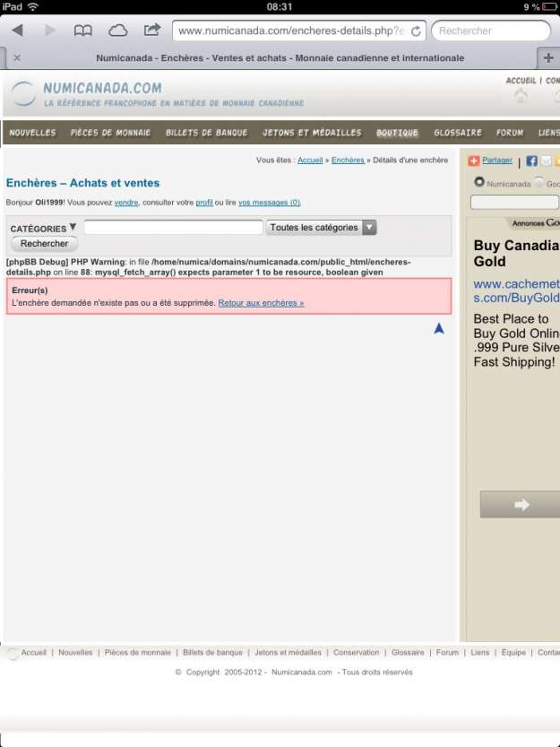The height and width of the screenshot is (747, 560).
Task: Open the NOUVELLES menu
Action: pos(32,133)
